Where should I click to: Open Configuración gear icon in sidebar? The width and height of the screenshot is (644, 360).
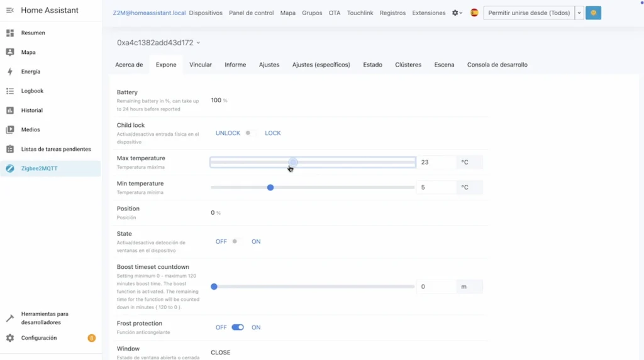(x=10, y=338)
